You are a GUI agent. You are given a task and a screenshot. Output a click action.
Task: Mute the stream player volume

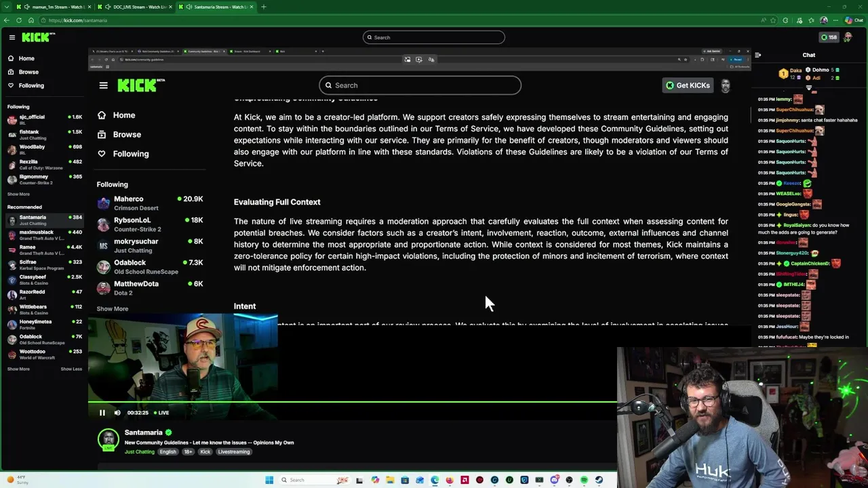point(117,413)
